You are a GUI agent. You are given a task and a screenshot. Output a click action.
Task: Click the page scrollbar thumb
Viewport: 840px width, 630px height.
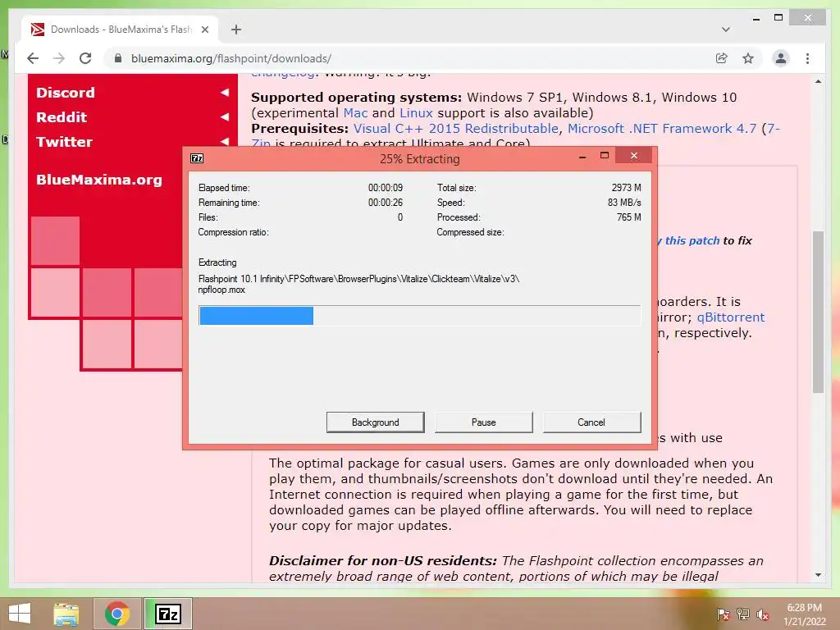click(x=818, y=312)
